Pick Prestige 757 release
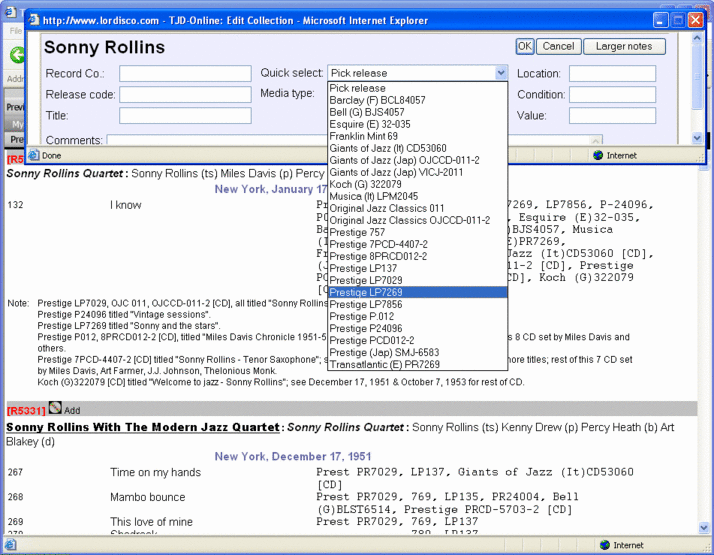The image size is (714, 555). pos(418,232)
